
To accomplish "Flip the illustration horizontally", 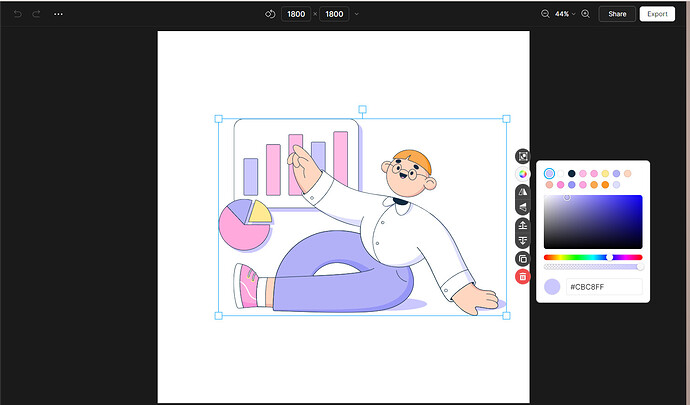I will click(x=523, y=192).
